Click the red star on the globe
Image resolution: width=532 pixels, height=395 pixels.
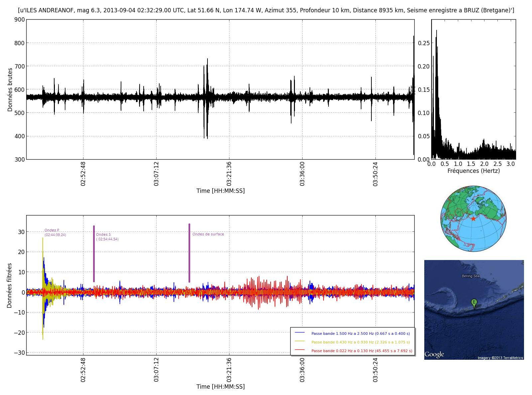(473, 219)
